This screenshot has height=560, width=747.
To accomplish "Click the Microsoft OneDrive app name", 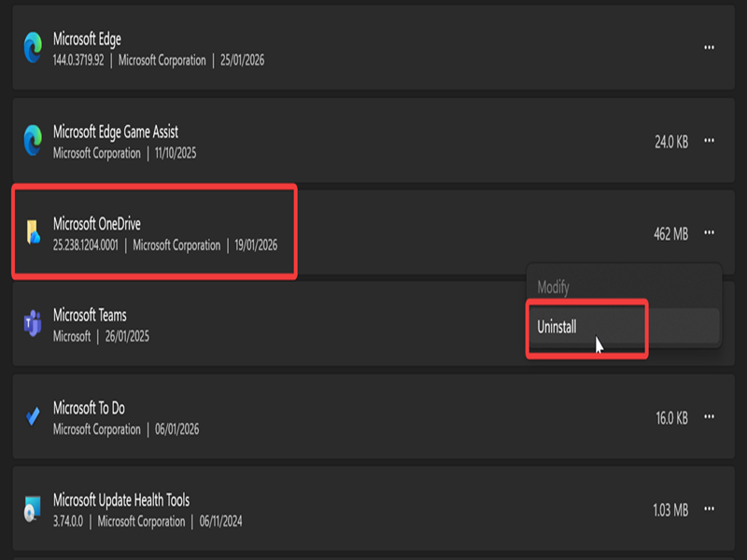I will [x=97, y=224].
